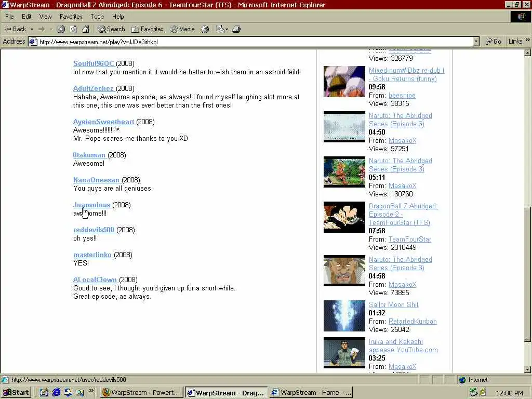Image resolution: width=532 pixels, height=399 pixels.
Task: Open Soulful96QC user profile link
Action: pyautogui.click(x=94, y=63)
